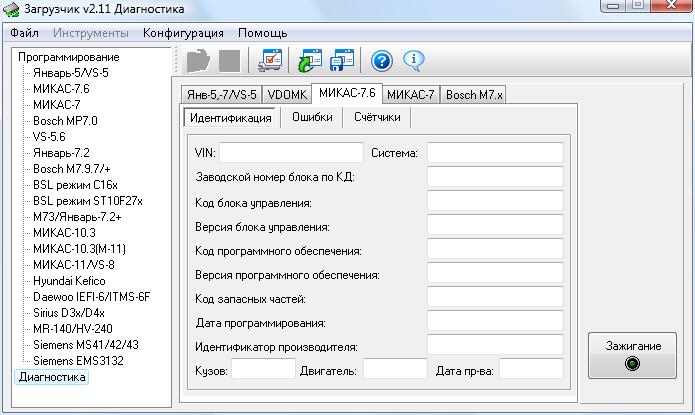The image size is (695, 415).
Task: Click the Двигатель input field
Action: (395, 368)
